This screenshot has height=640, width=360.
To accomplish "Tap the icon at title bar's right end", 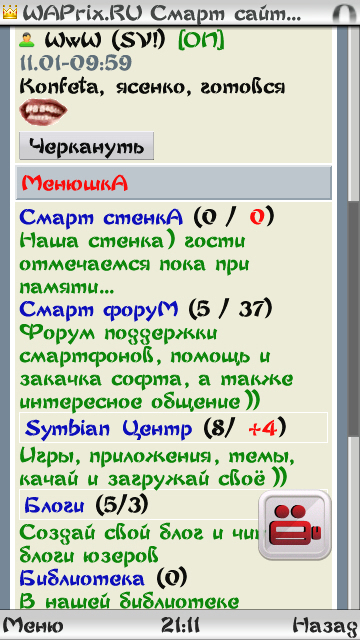I will (x=346, y=13).
